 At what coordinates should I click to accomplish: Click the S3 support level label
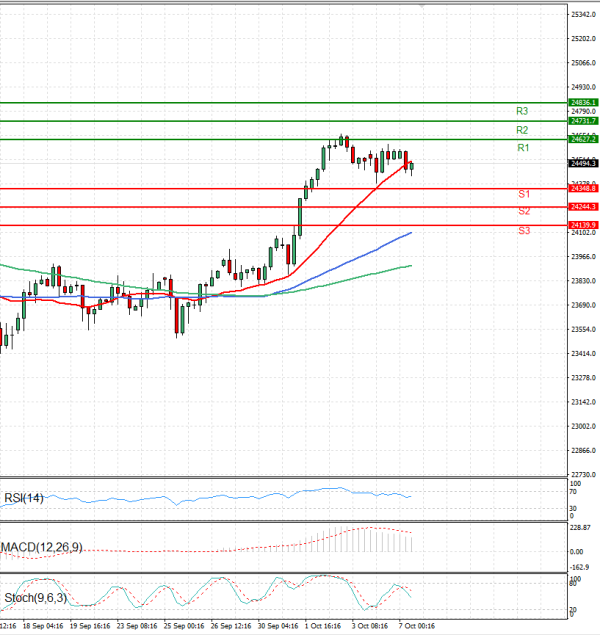pos(523,231)
